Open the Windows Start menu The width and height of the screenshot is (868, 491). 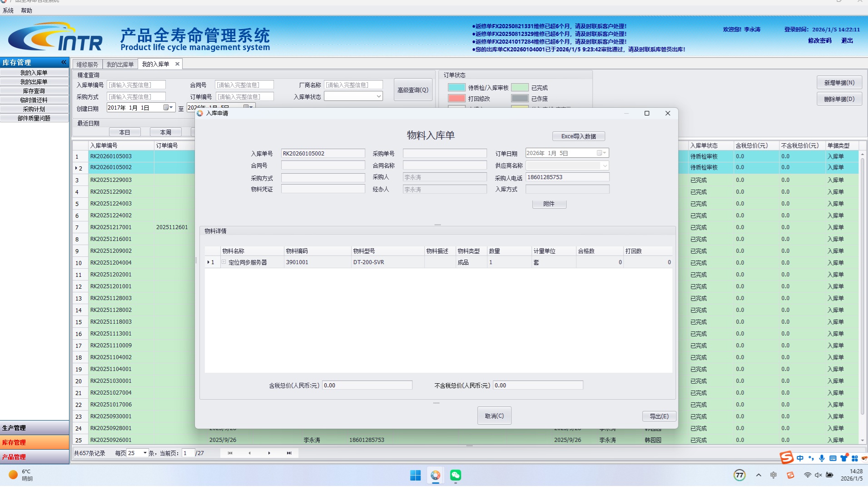click(x=415, y=475)
